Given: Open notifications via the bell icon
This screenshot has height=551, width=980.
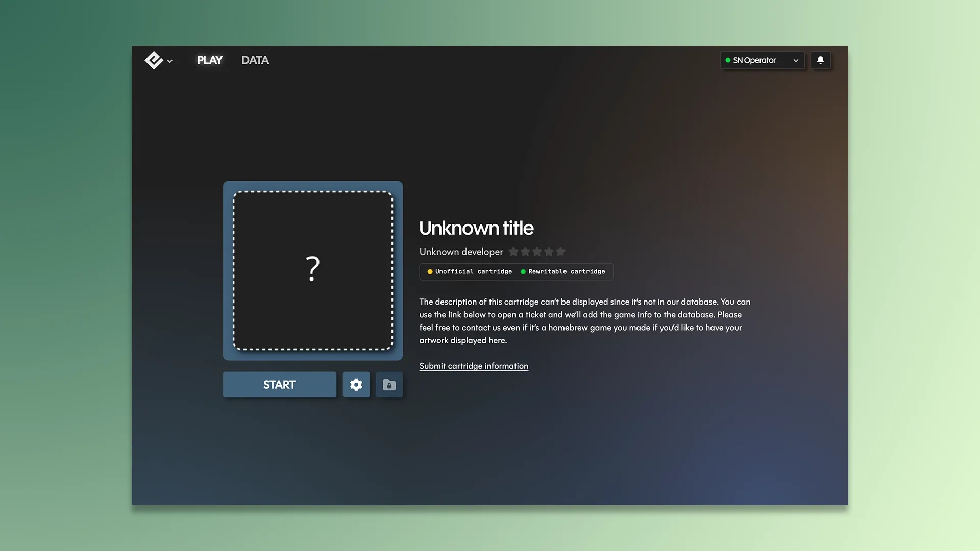Looking at the screenshot, I should [x=821, y=60].
